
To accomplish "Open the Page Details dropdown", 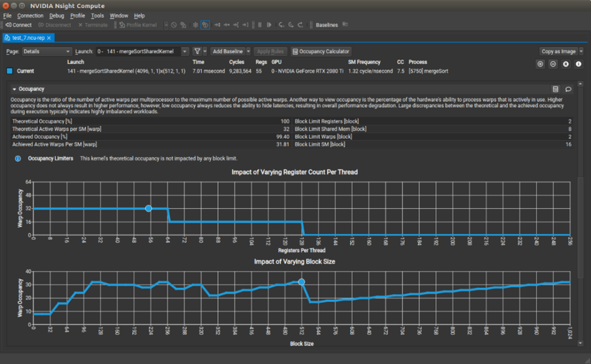I will (x=46, y=51).
